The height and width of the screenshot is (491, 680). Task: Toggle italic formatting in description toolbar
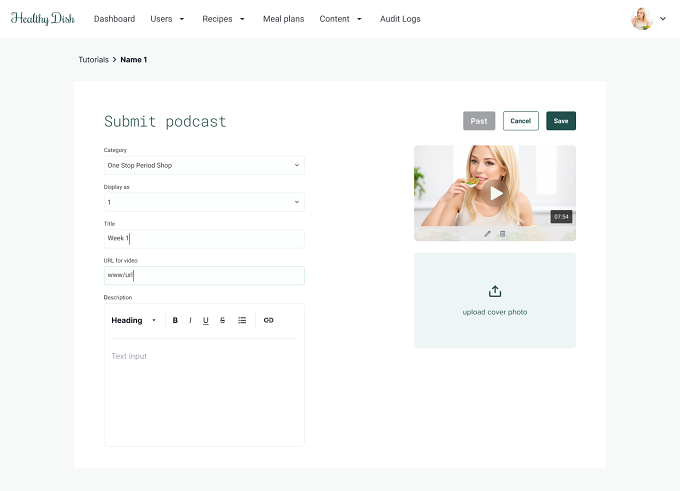[190, 320]
